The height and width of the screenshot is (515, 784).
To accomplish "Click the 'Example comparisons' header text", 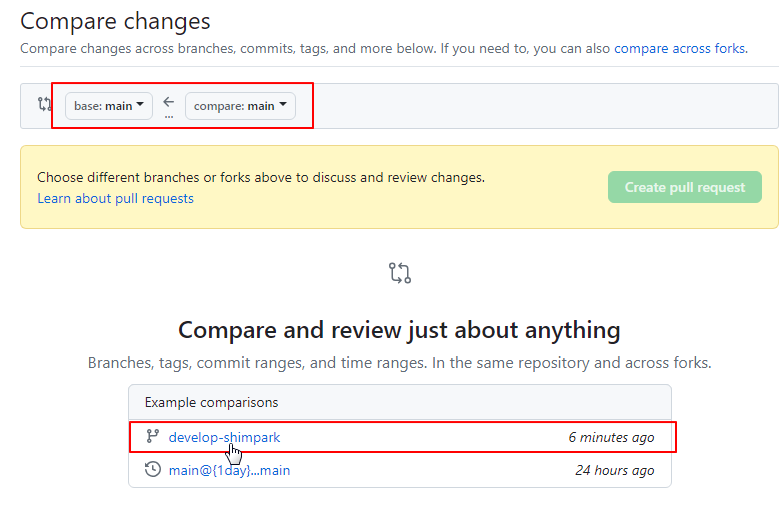I will tap(212, 402).
